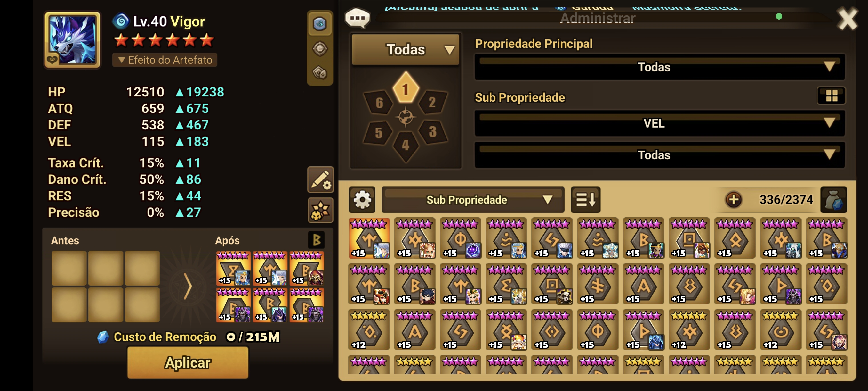Close the rune management screen
The height and width of the screenshot is (391, 868).
pos(847,19)
